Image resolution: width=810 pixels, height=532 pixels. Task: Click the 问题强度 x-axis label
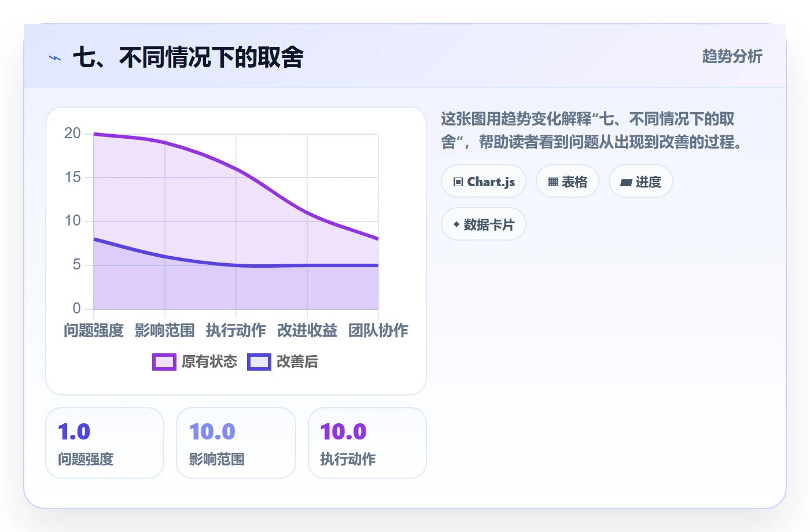coord(94,330)
